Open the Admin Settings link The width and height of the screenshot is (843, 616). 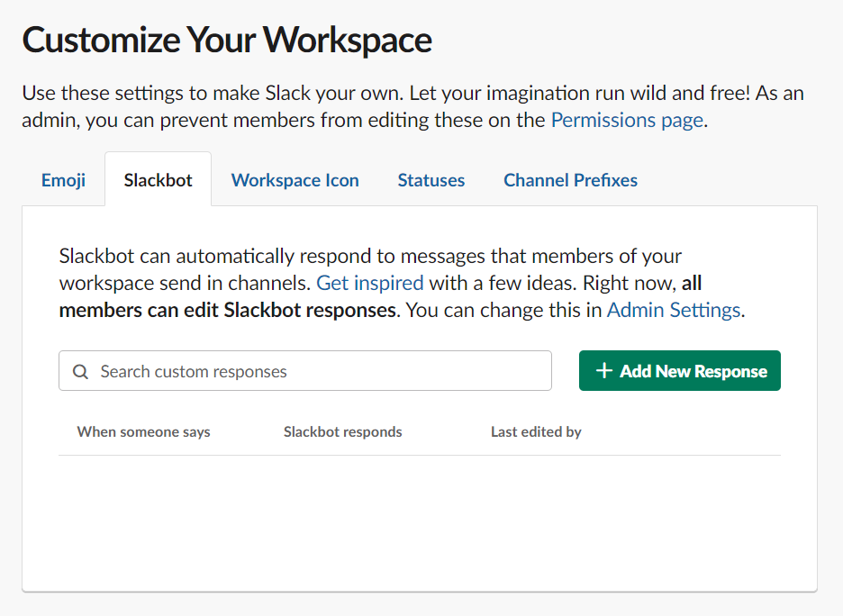[x=674, y=310]
